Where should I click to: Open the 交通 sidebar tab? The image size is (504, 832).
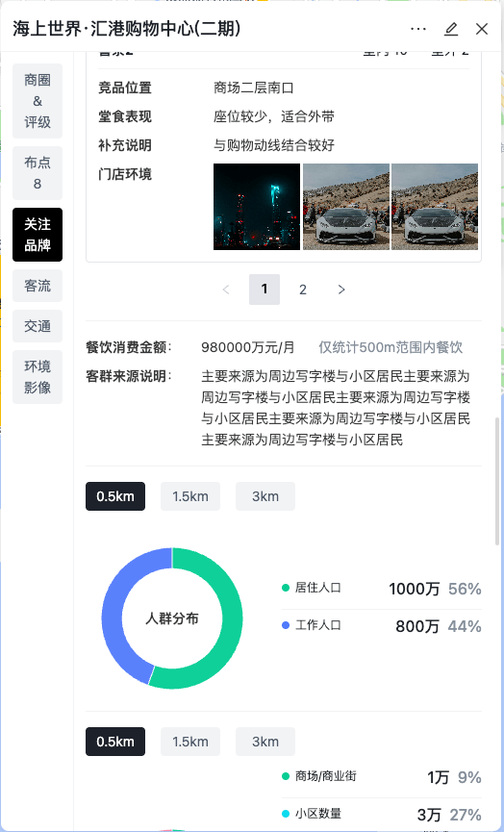pos(38,326)
